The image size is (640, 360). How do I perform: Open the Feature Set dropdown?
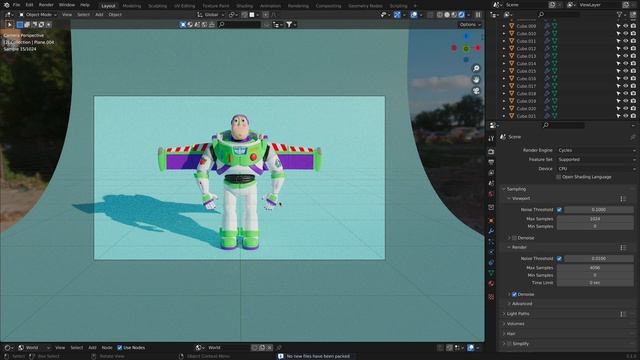click(596, 160)
